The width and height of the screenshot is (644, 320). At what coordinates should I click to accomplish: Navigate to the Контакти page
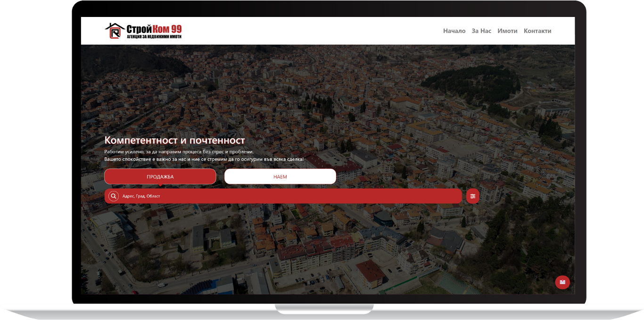click(x=537, y=31)
